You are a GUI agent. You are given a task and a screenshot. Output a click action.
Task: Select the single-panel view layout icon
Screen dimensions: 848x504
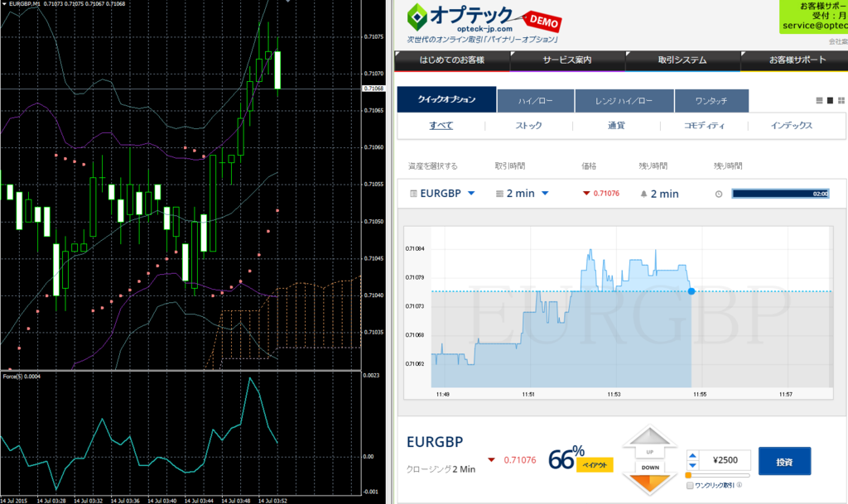point(830,100)
